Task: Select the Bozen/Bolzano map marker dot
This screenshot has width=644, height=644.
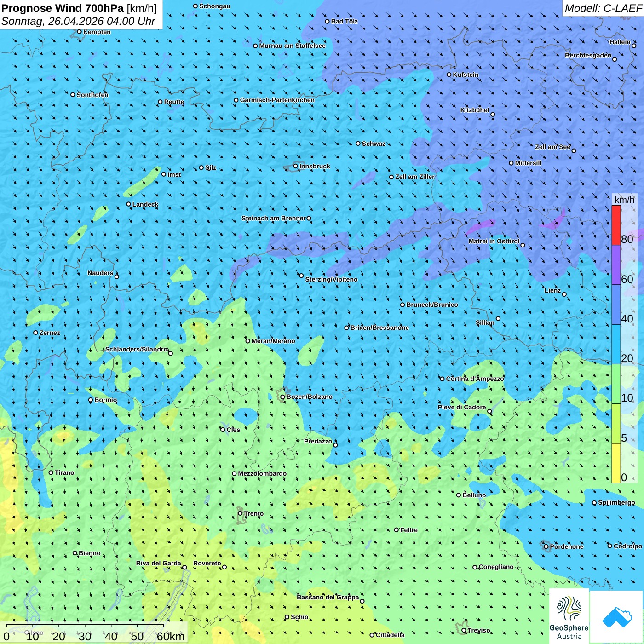Action: click(x=283, y=397)
